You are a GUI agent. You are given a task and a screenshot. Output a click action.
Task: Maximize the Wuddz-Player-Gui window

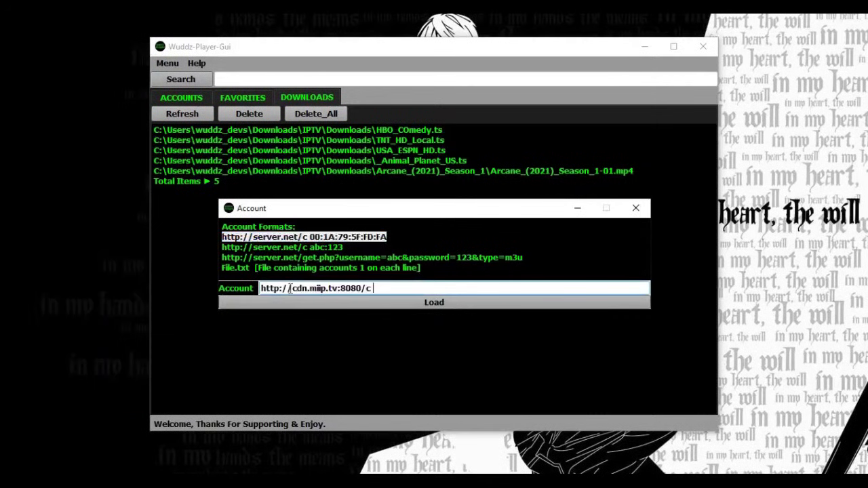674,47
